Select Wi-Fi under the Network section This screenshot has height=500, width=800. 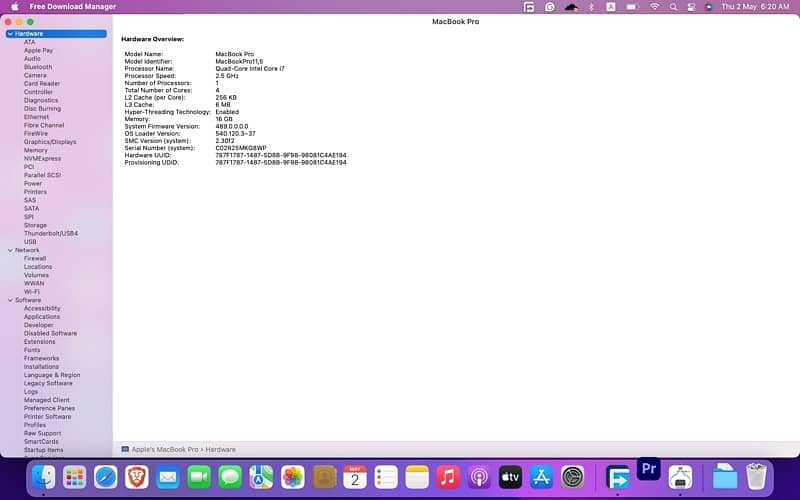[32, 291]
